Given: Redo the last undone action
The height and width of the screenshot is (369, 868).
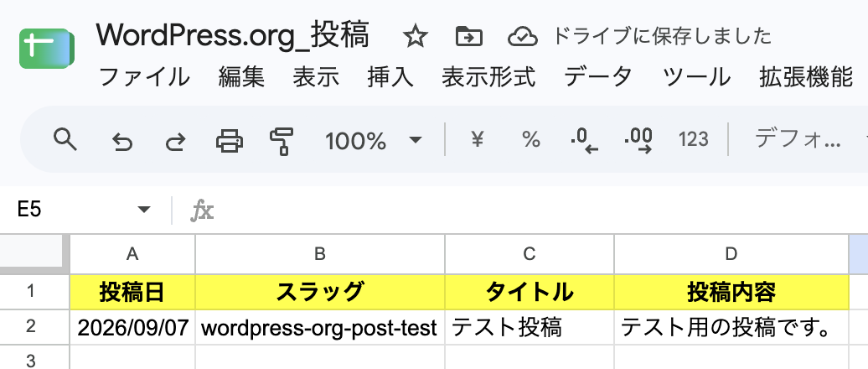Looking at the screenshot, I should (175, 141).
